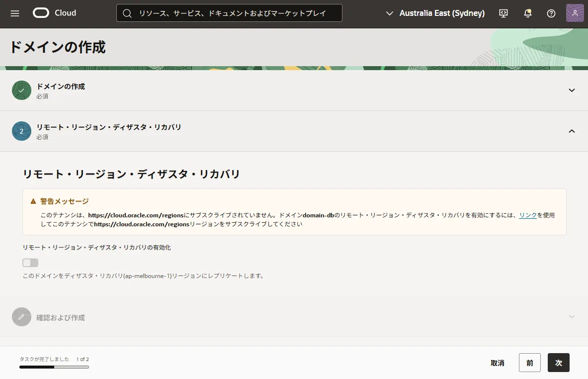Viewport: 588px width, 379px height.
Task: Click the checkmark icon on ドメインの作成 step
Action: tap(21, 91)
